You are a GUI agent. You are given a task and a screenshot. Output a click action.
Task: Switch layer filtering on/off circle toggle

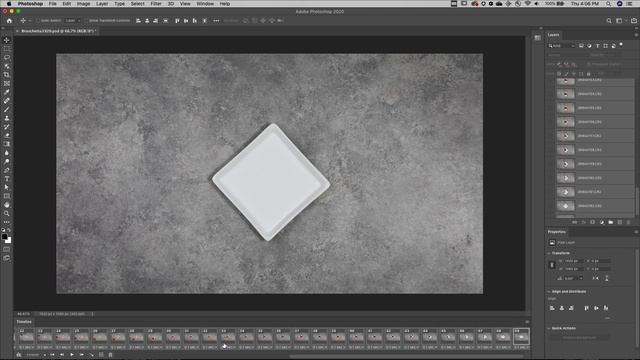(x=621, y=44)
